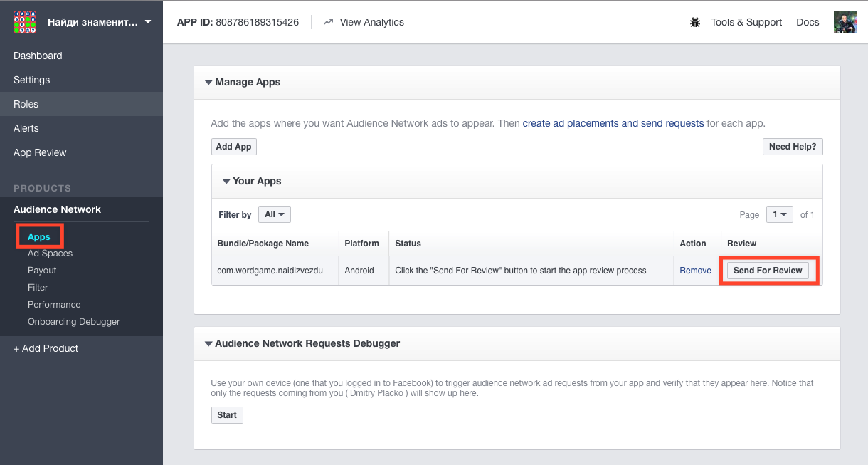Open Filter section in sidebar
This screenshot has width=868, height=465.
(38, 288)
